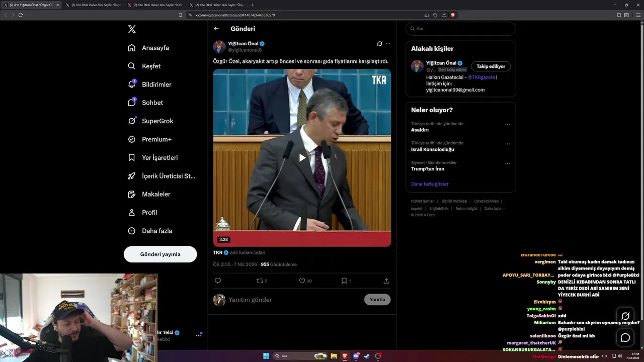This screenshot has width=644, height=362.
Task: Click the reply icon under the post
Action: pos(218,281)
